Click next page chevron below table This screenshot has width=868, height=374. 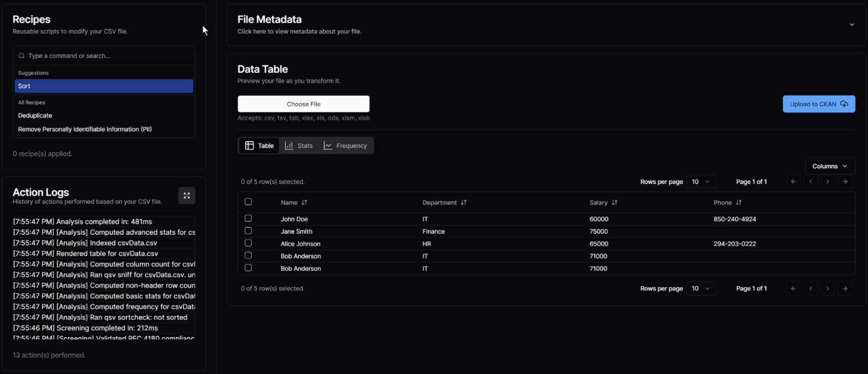tap(828, 288)
